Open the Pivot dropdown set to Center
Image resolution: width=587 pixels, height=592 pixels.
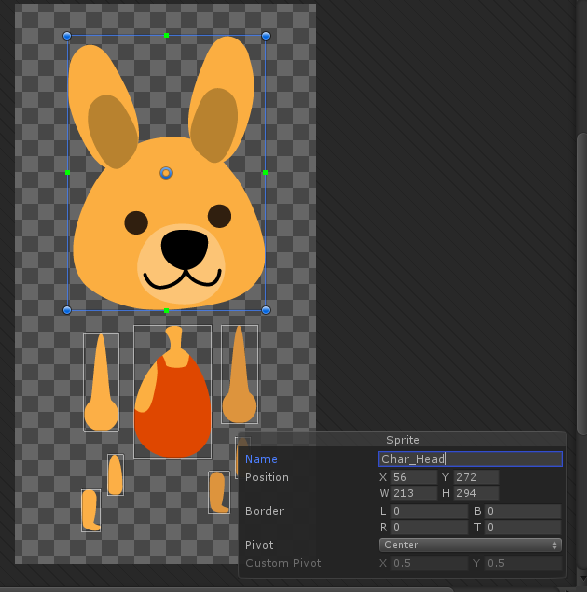pos(470,545)
